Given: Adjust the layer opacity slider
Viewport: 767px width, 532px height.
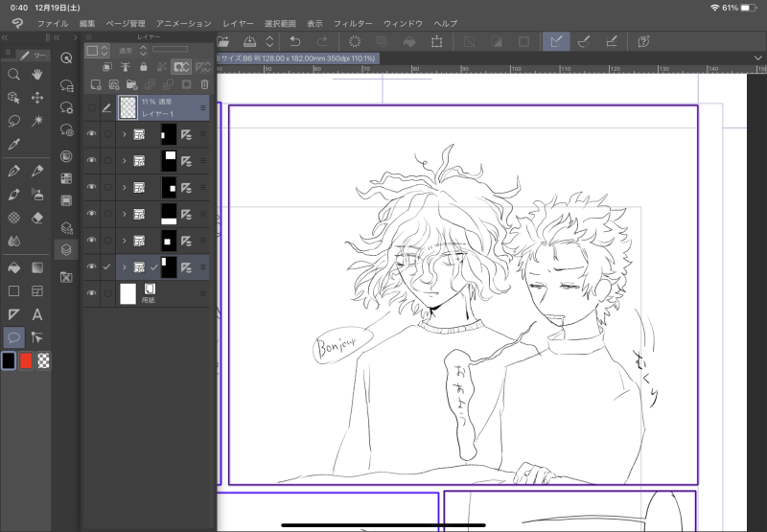Looking at the screenshot, I should coord(170,49).
